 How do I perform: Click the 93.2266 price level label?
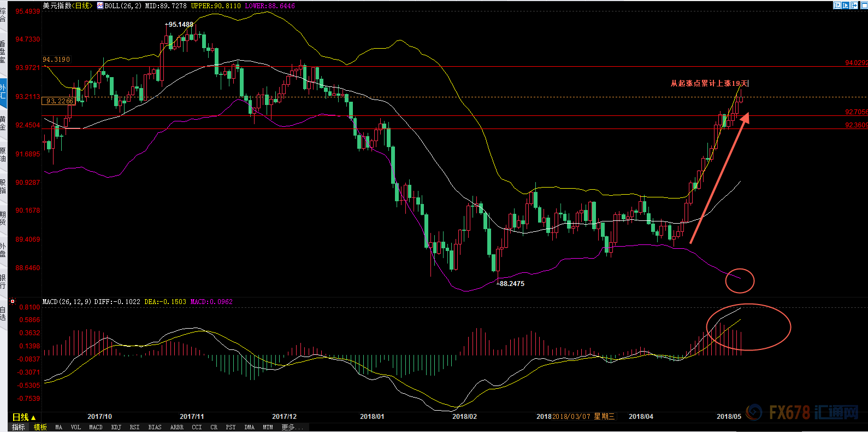click(59, 101)
